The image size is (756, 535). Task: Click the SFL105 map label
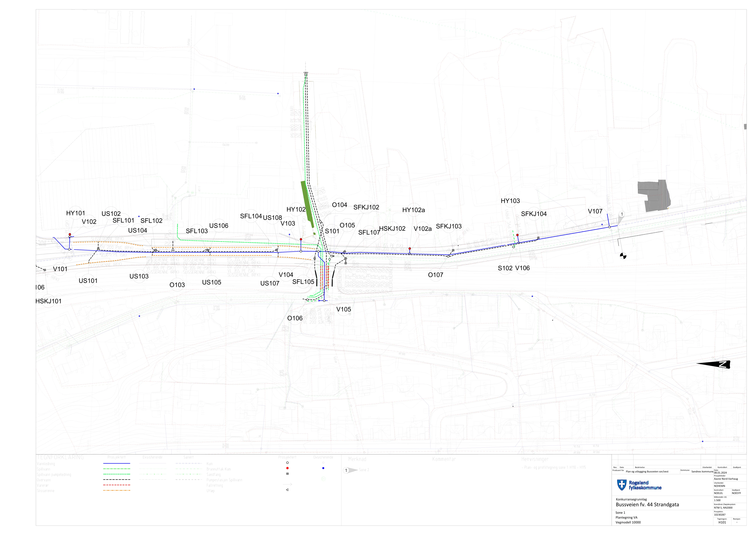click(303, 282)
